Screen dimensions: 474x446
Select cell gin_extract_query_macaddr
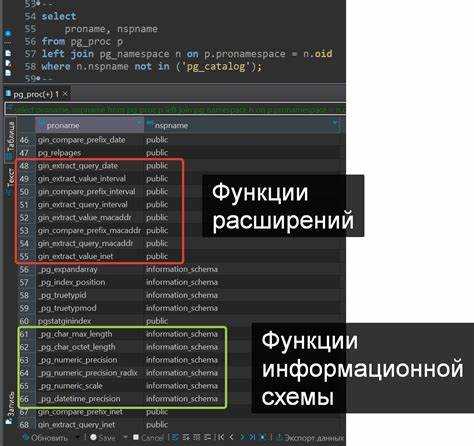85,243
